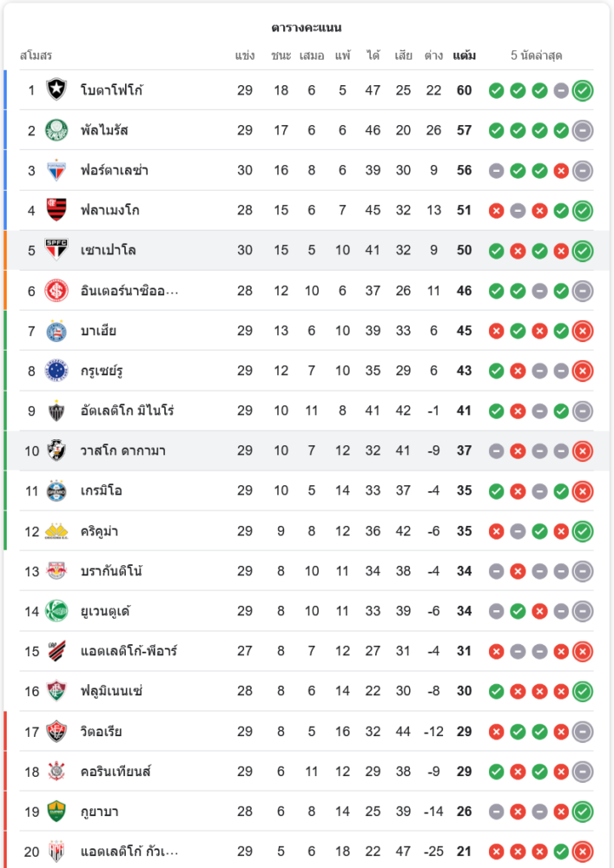Click Botafogo's latest match win indicator
The width and height of the screenshot is (614, 868).
583,90
